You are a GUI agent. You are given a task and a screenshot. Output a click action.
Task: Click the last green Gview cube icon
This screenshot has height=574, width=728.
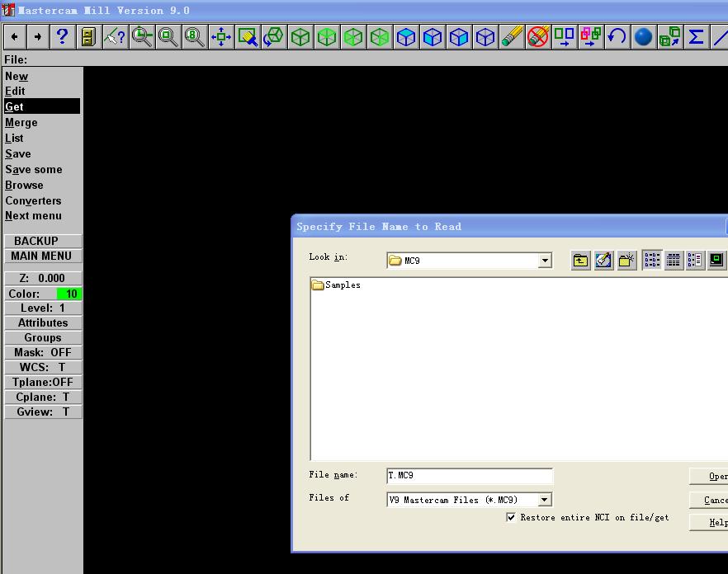380,36
